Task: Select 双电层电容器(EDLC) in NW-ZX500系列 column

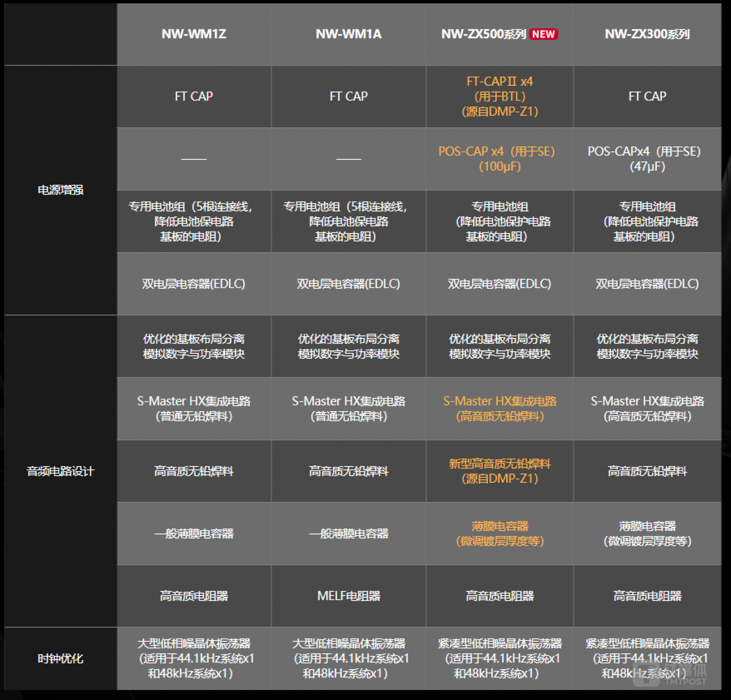Action: (x=500, y=284)
